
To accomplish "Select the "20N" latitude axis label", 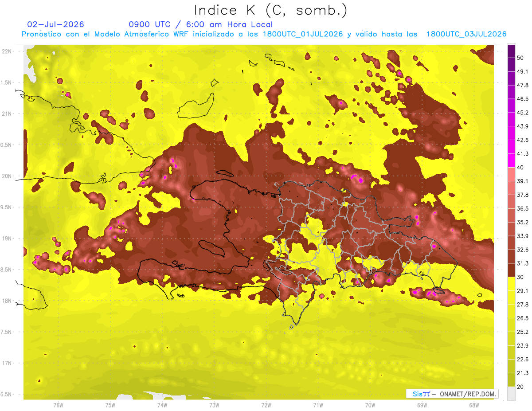I will coord(7,176).
